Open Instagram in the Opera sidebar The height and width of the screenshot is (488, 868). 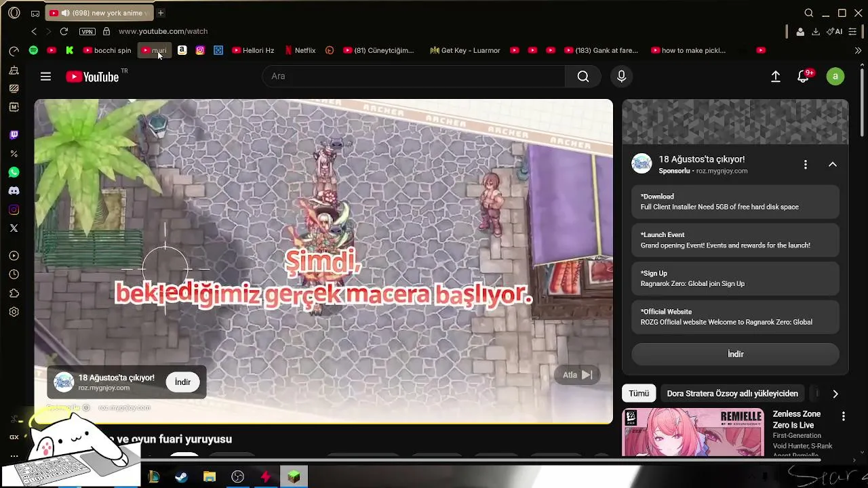coord(14,209)
